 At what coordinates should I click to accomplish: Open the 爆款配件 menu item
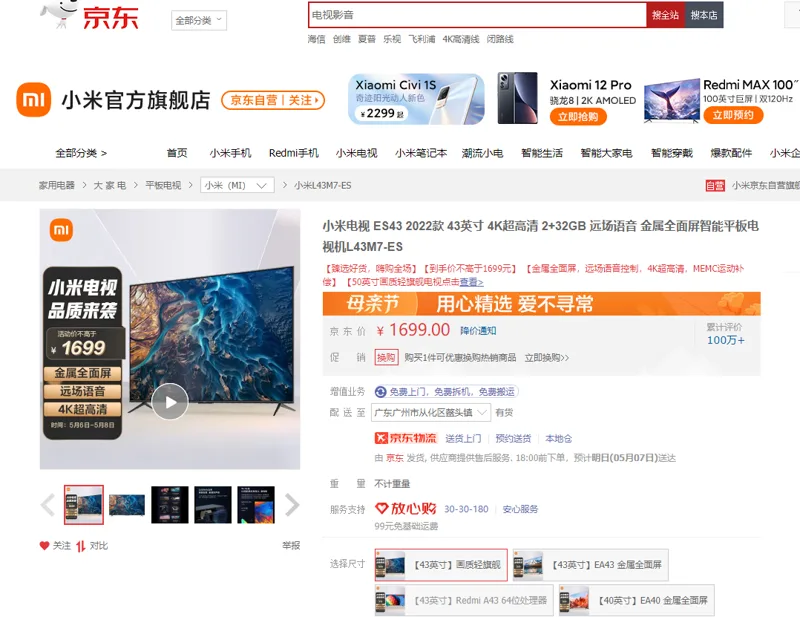731,153
